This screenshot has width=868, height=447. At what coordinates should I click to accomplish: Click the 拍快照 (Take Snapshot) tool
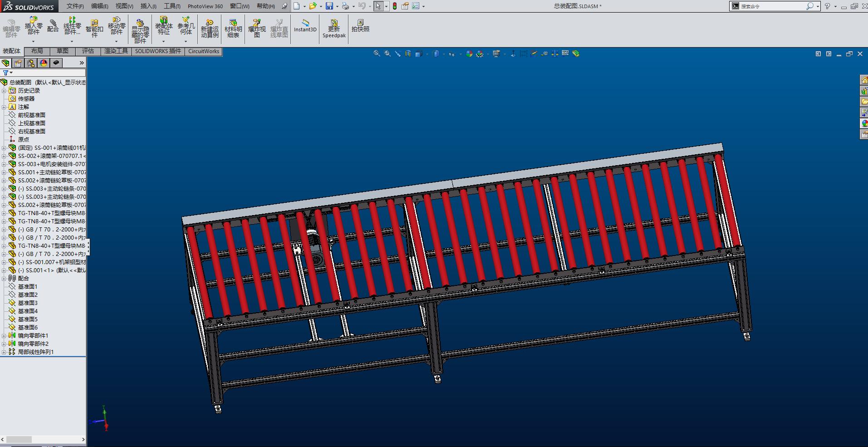click(x=360, y=25)
